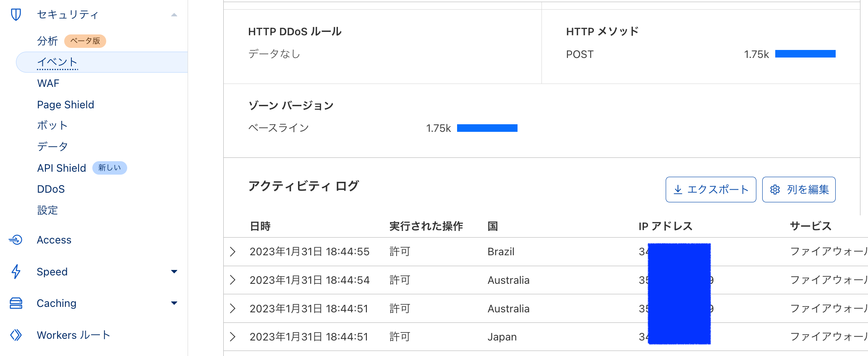Image resolution: width=868 pixels, height=356 pixels.
Task: Click the データなし text under HTTP DDoS ルール
Action: click(275, 54)
